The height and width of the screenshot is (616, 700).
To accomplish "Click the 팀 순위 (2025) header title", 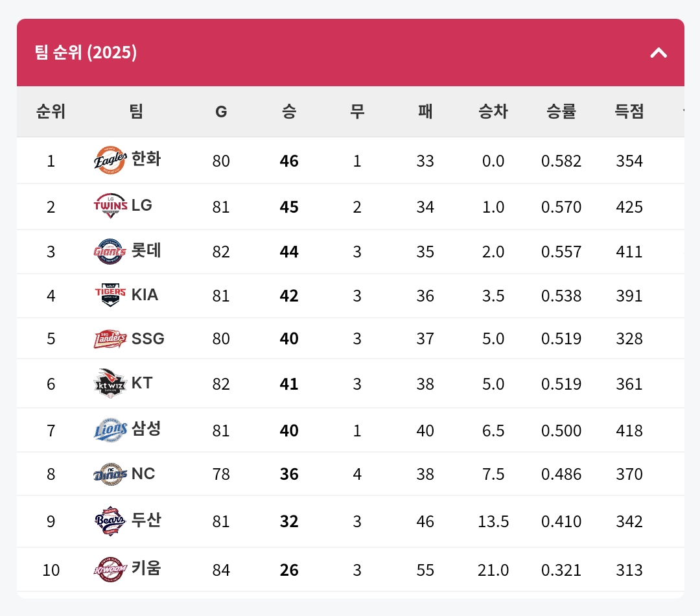I will pyautogui.click(x=86, y=53).
